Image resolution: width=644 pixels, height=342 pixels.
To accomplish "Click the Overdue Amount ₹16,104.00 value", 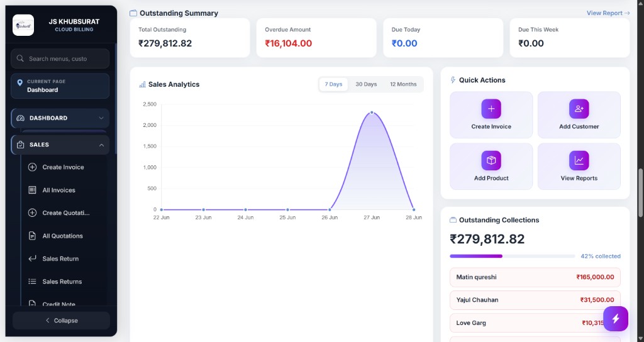I will coord(288,43).
